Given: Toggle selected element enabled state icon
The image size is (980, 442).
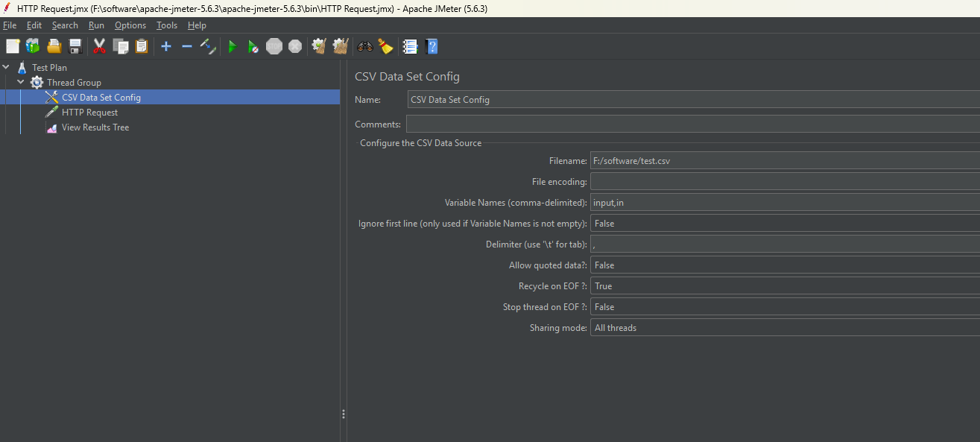Looking at the screenshot, I should tap(208, 46).
